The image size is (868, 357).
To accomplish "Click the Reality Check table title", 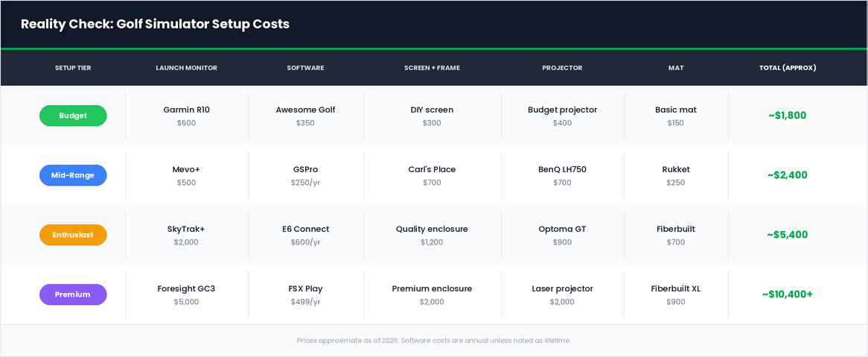I will coord(155,24).
